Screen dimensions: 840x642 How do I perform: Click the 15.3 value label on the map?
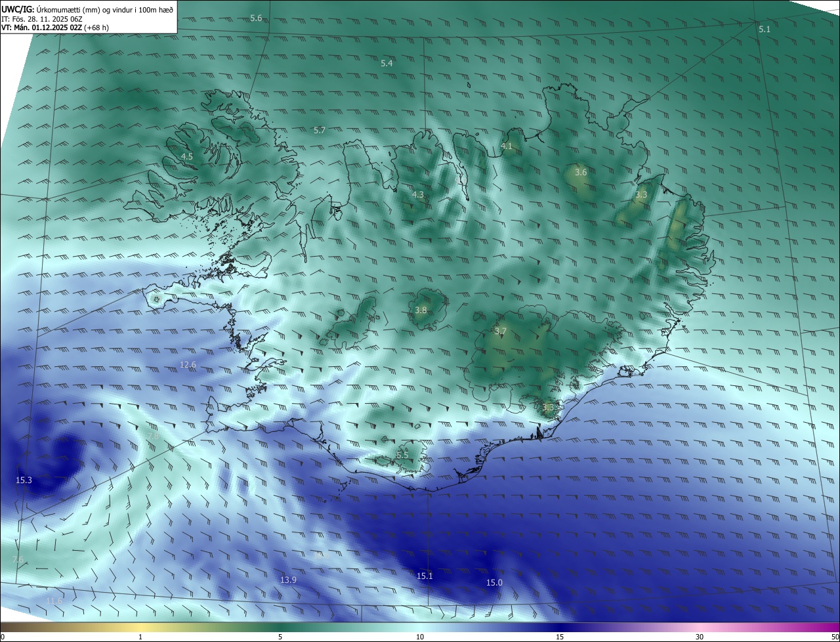pos(24,481)
